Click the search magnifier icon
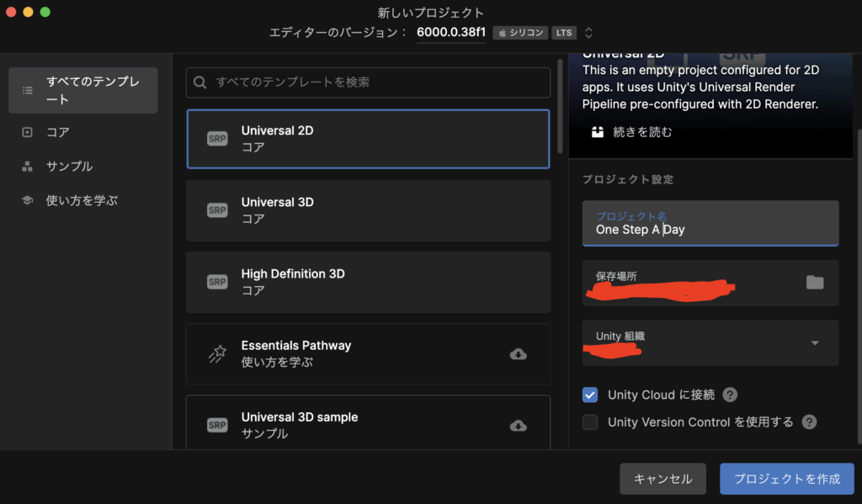 pyautogui.click(x=200, y=82)
